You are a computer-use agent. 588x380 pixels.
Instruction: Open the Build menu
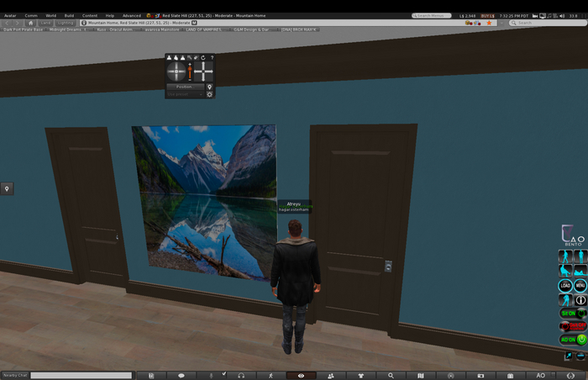pos(69,15)
